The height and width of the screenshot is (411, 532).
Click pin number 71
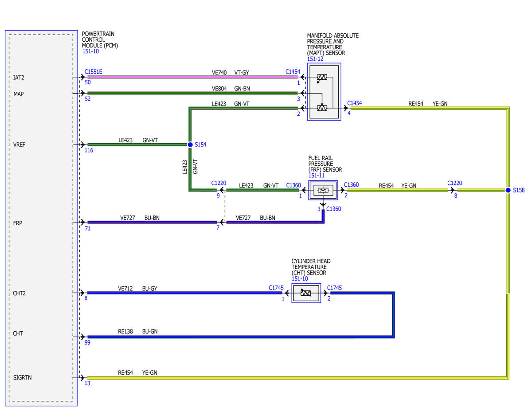87,228
